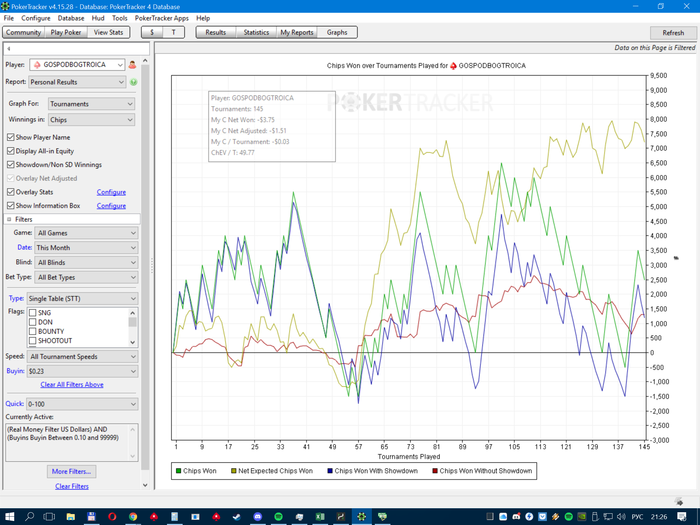The height and width of the screenshot is (525, 700).
Task: Click Clear All Filters Above link
Action: (x=72, y=384)
